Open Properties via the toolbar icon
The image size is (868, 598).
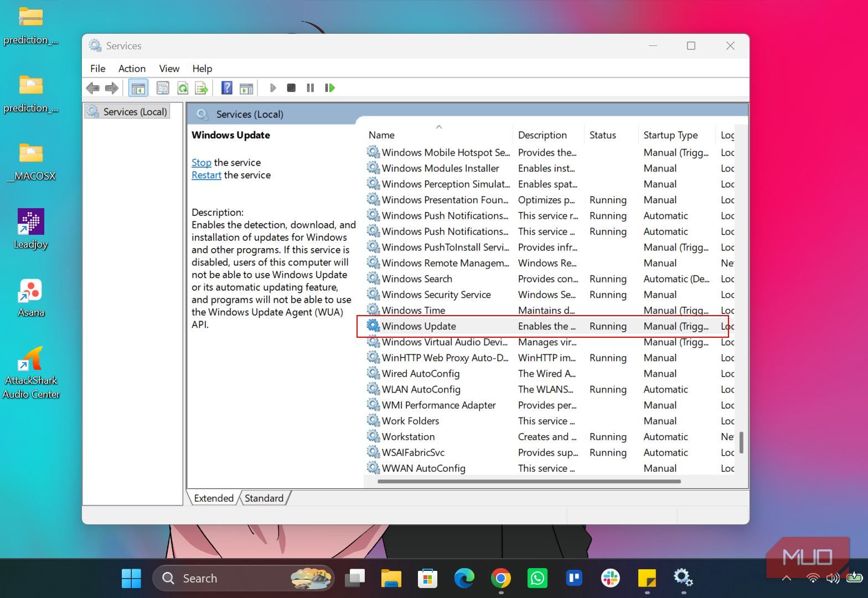coord(163,87)
